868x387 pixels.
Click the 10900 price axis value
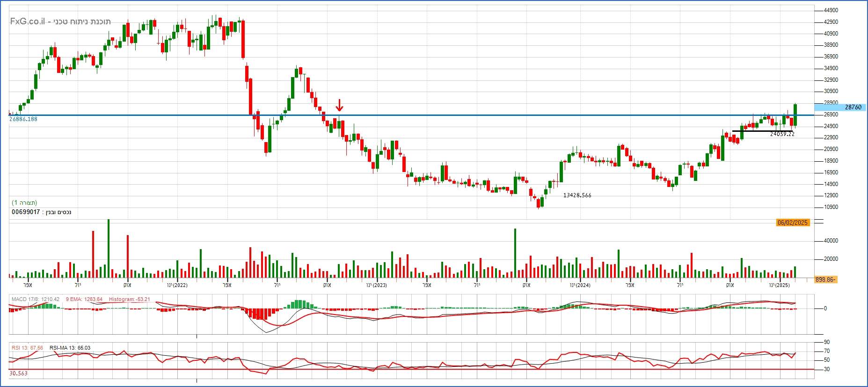(x=831, y=207)
